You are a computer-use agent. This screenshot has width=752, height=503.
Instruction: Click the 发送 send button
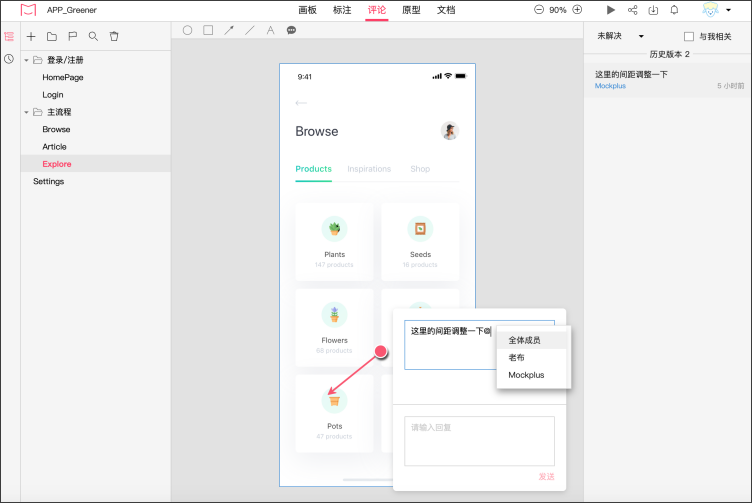tap(546, 477)
